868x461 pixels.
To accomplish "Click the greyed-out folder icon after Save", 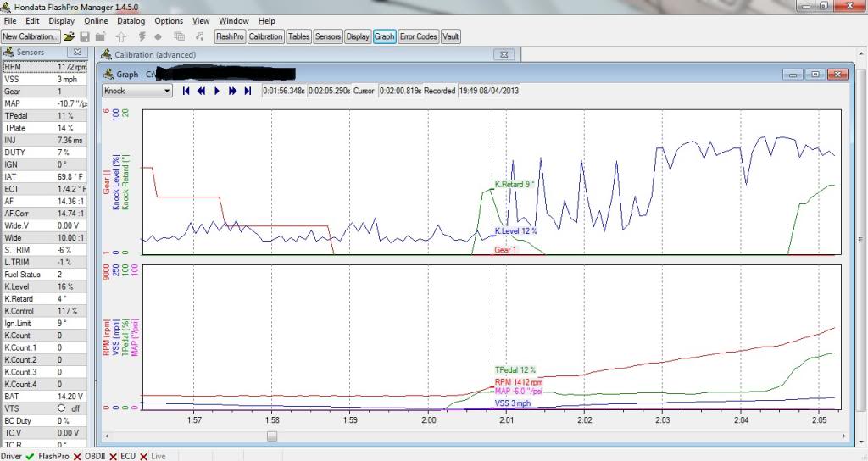I will click(x=100, y=36).
